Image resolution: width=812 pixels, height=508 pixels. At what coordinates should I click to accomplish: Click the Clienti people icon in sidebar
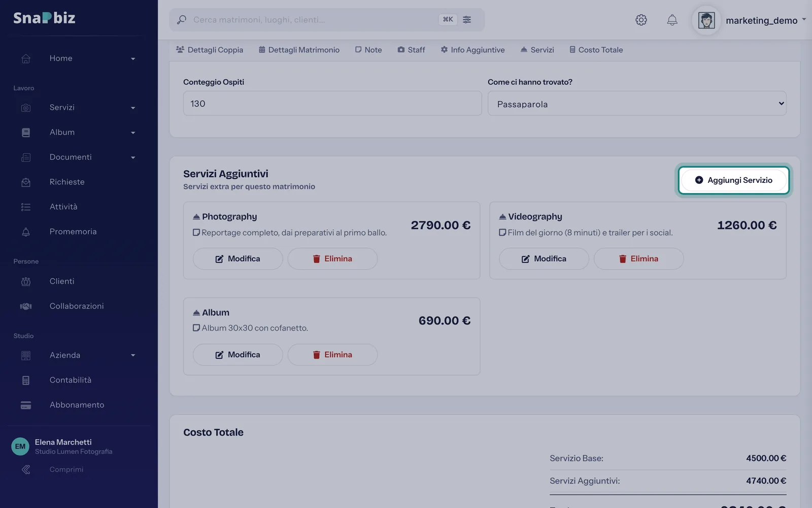(x=26, y=281)
